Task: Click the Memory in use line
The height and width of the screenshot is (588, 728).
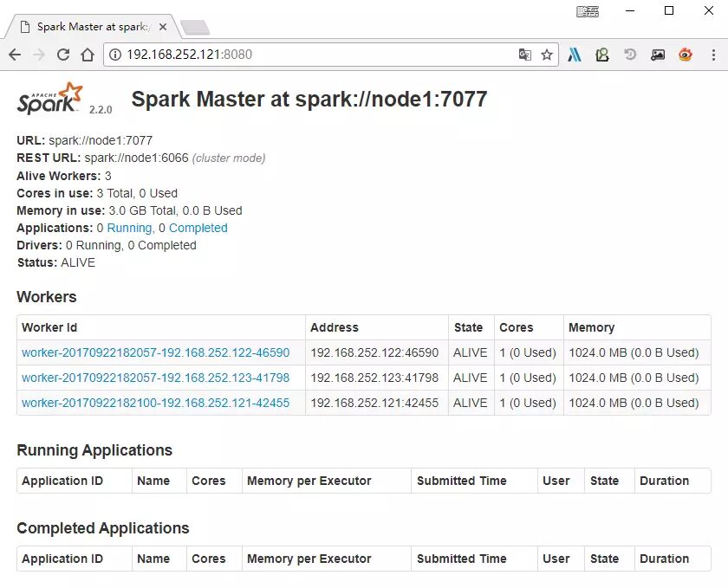Action: (x=129, y=210)
